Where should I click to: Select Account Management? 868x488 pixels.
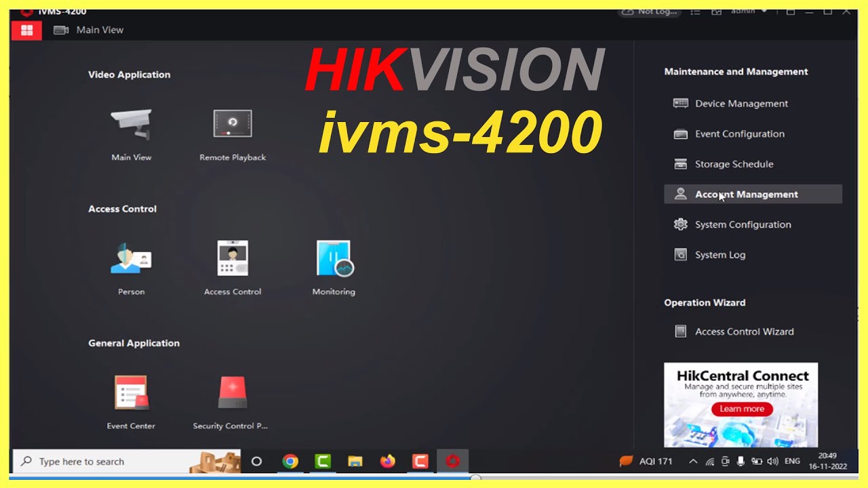click(x=753, y=195)
